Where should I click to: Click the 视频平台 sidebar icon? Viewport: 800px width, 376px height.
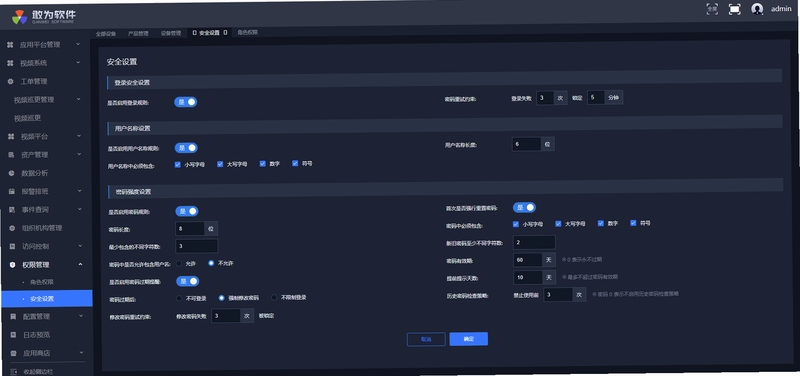click(x=11, y=137)
